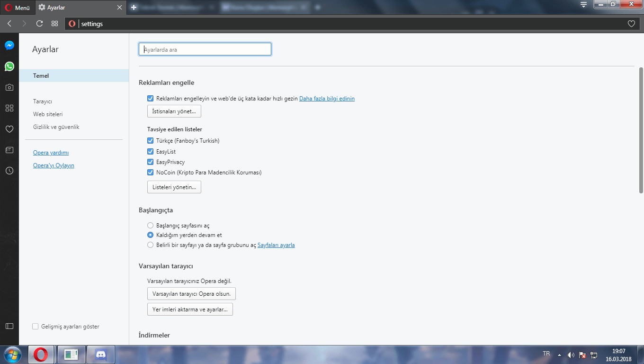Reload the settings page
Image resolution: width=644 pixels, height=364 pixels.
40,24
